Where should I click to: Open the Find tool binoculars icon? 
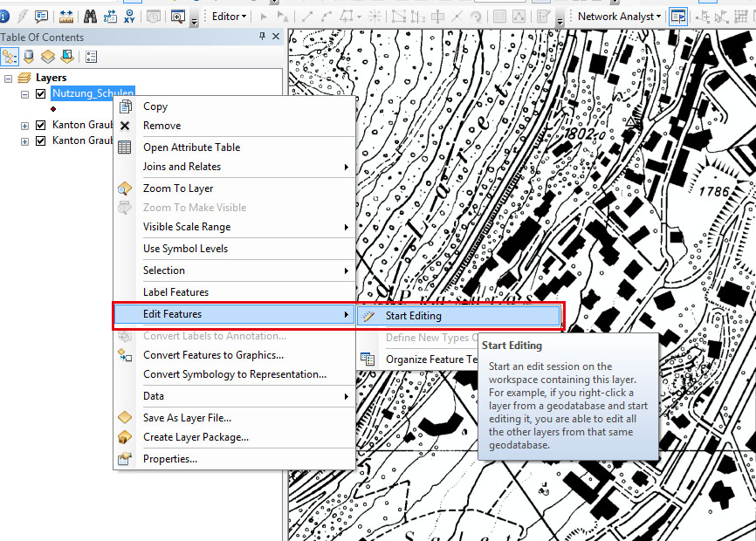pyautogui.click(x=90, y=17)
